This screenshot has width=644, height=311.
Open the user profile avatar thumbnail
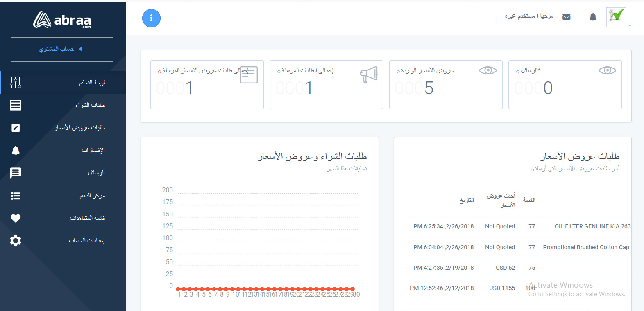point(616,17)
